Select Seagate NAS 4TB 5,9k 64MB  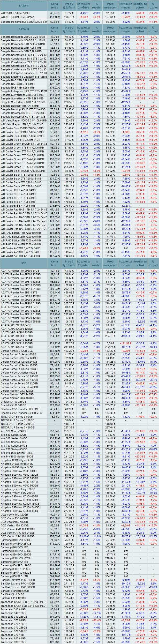(x=17, y=88)
